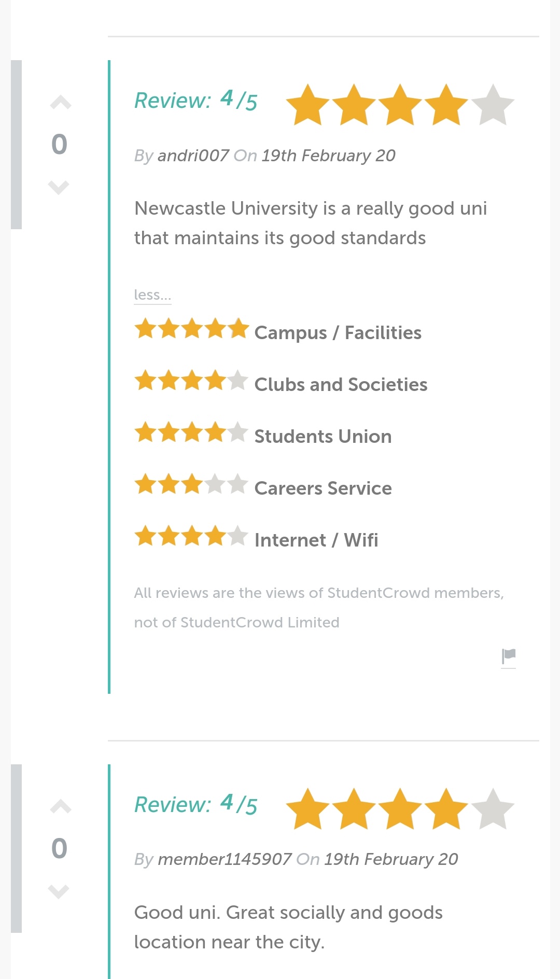Screen dimensions: 560x979
Task: Click the Careers Service star rating
Action: tap(191, 485)
